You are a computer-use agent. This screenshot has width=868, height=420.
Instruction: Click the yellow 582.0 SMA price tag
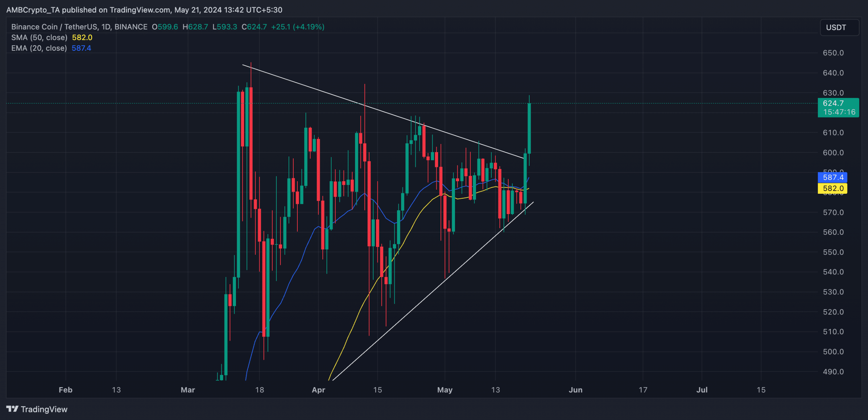click(832, 188)
